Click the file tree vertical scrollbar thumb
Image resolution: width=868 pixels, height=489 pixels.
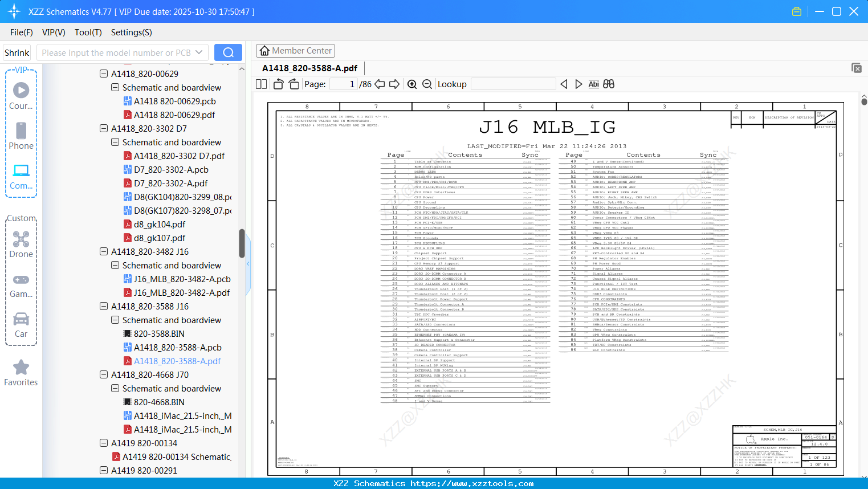click(242, 243)
